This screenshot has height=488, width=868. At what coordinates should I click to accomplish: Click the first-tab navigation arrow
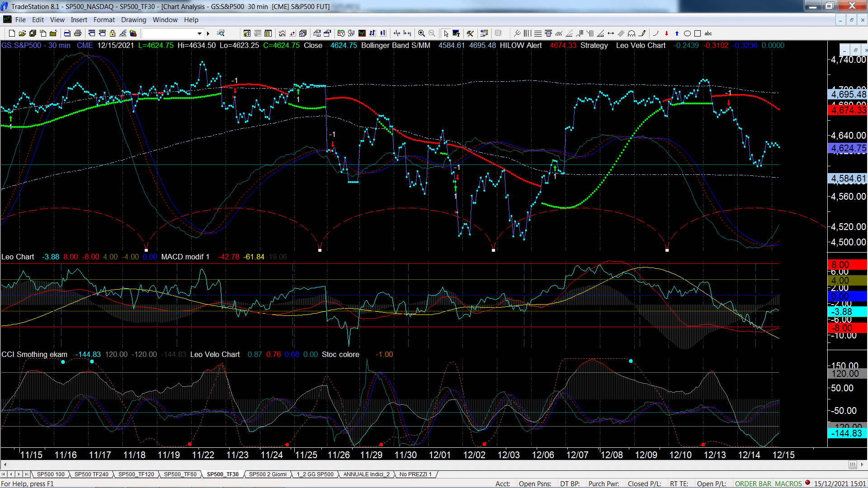point(4,474)
